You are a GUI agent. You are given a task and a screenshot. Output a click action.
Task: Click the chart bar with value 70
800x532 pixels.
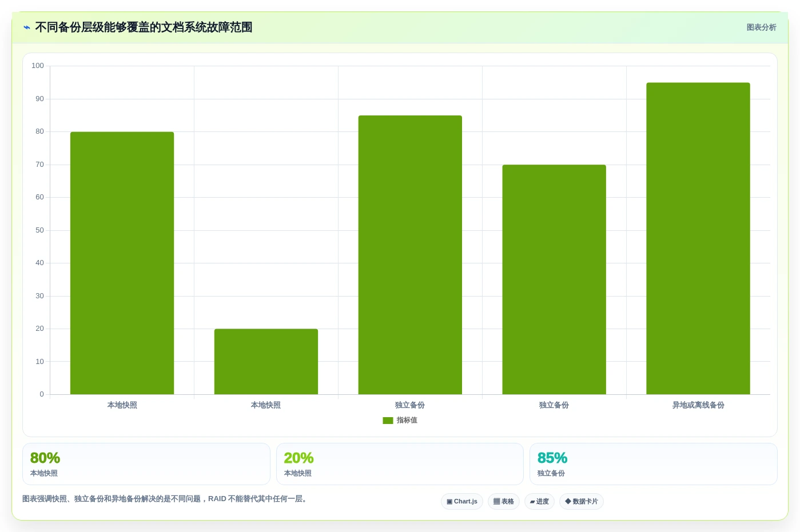click(x=554, y=279)
